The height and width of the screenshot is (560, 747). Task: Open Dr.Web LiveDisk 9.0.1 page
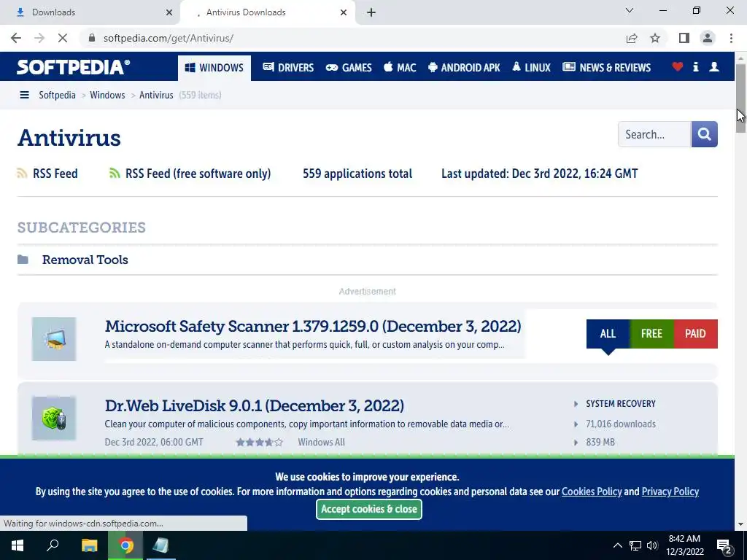click(255, 405)
